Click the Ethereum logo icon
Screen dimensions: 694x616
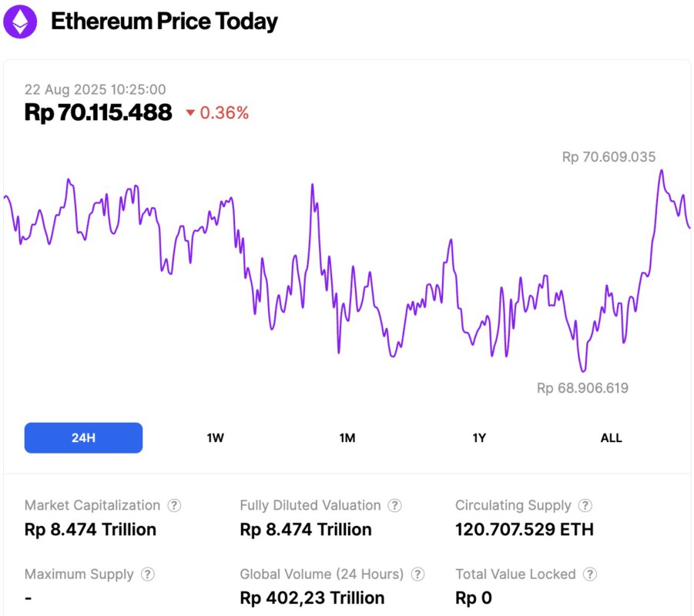[18, 21]
